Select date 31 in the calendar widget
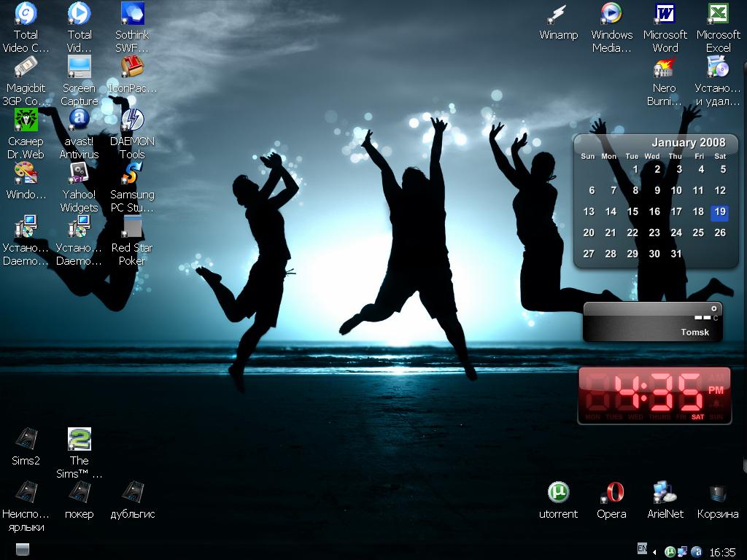The width and height of the screenshot is (747, 560). point(676,254)
